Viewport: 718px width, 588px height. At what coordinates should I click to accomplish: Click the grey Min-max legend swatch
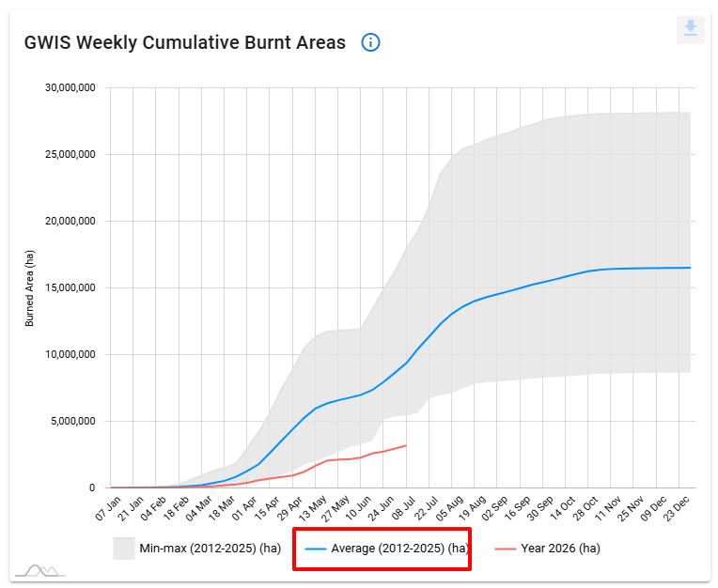124,549
